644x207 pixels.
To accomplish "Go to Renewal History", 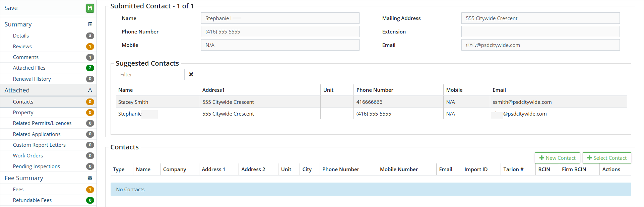I will pos(32,79).
